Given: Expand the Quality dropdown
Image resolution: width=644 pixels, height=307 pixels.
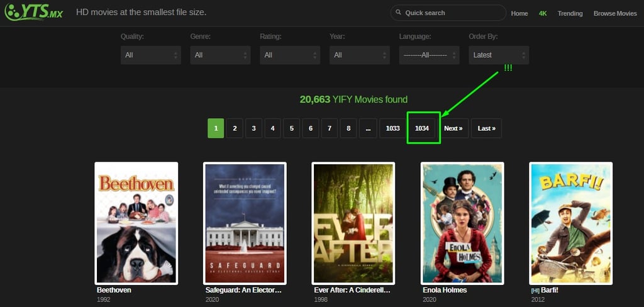Looking at the screenshot, I should [151, 55].
